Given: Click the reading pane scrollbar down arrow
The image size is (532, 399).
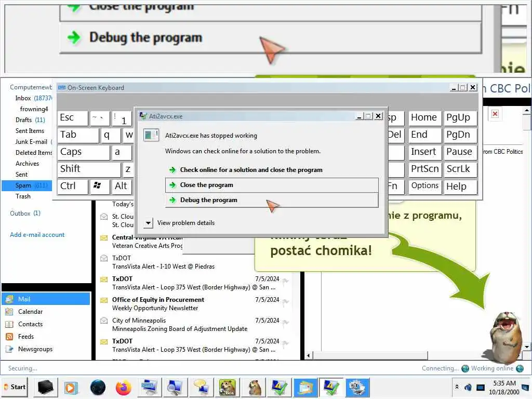Looking at the screenshot, I should point(527,347).
